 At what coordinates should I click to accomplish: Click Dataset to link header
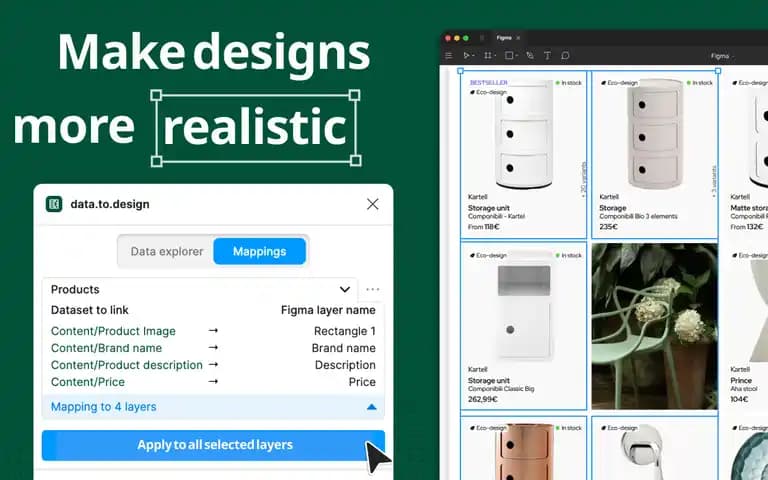pyautogui.click(x=90, y=310)
